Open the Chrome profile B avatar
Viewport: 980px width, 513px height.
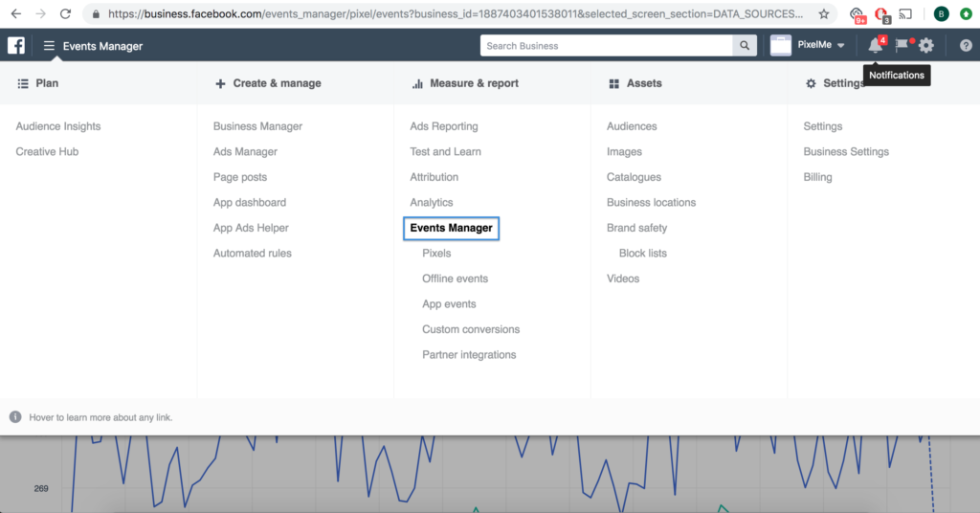(x=941, y=13)
